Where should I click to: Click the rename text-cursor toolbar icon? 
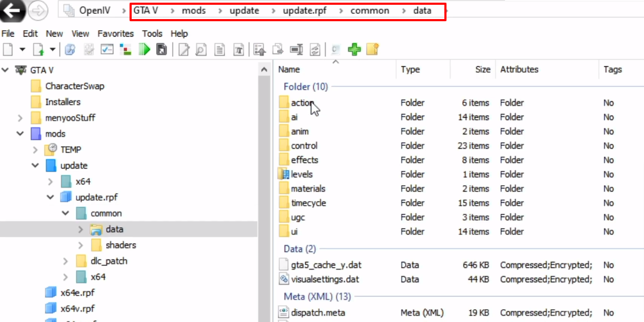tap(297, 49)
